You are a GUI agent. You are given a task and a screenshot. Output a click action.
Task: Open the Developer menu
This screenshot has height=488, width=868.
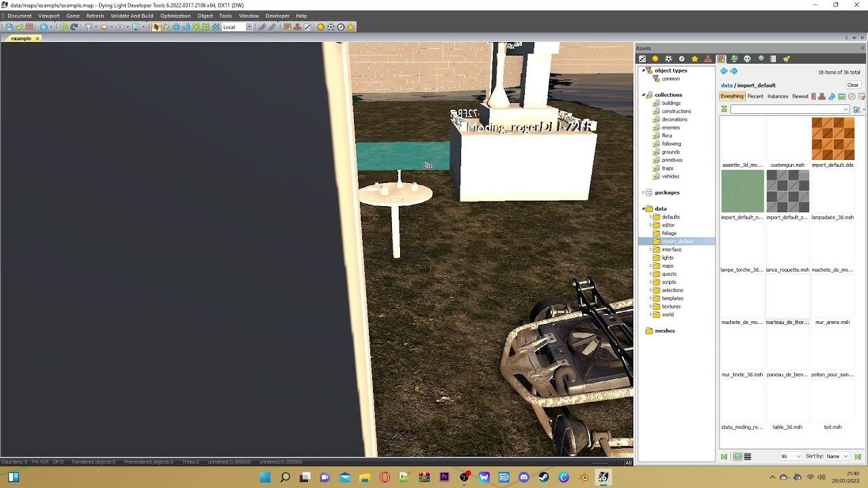[x=277, y=16]
